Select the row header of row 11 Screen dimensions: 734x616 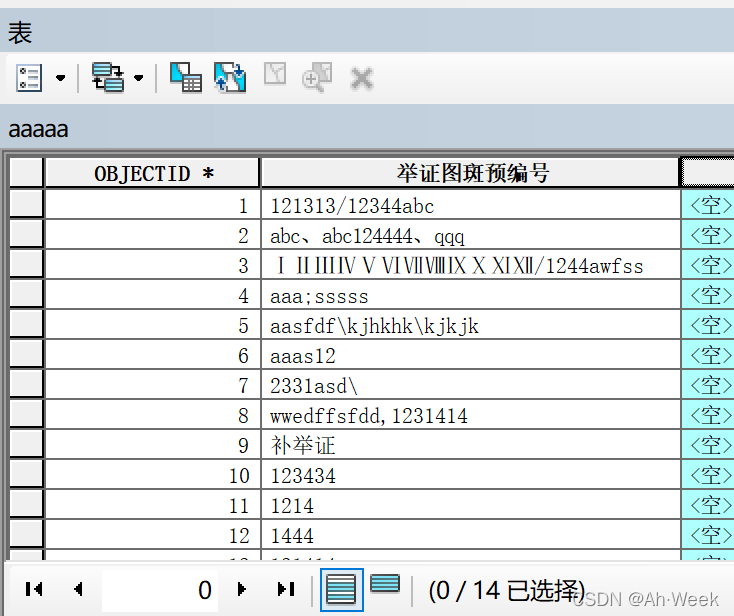pyautogui.click(x=26, y=503)
